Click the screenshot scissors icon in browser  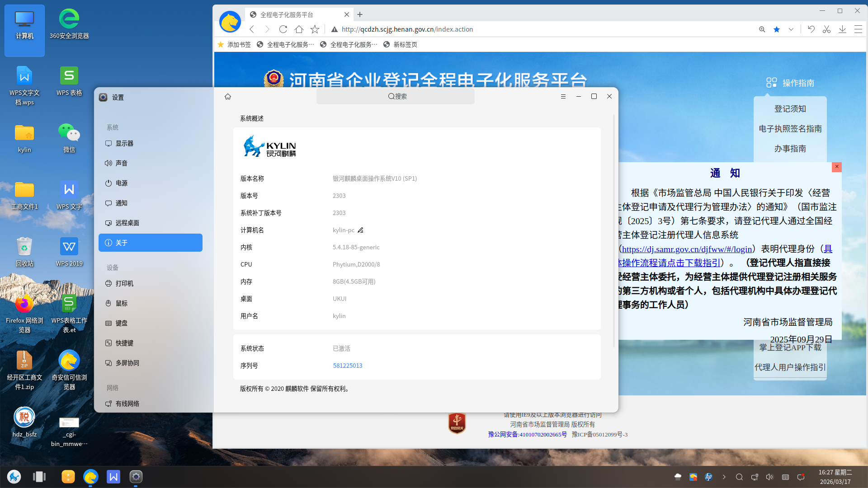826,29
